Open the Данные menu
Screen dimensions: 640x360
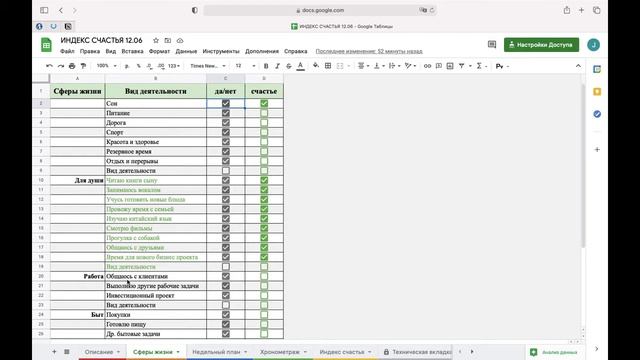(x=186, y=51)
